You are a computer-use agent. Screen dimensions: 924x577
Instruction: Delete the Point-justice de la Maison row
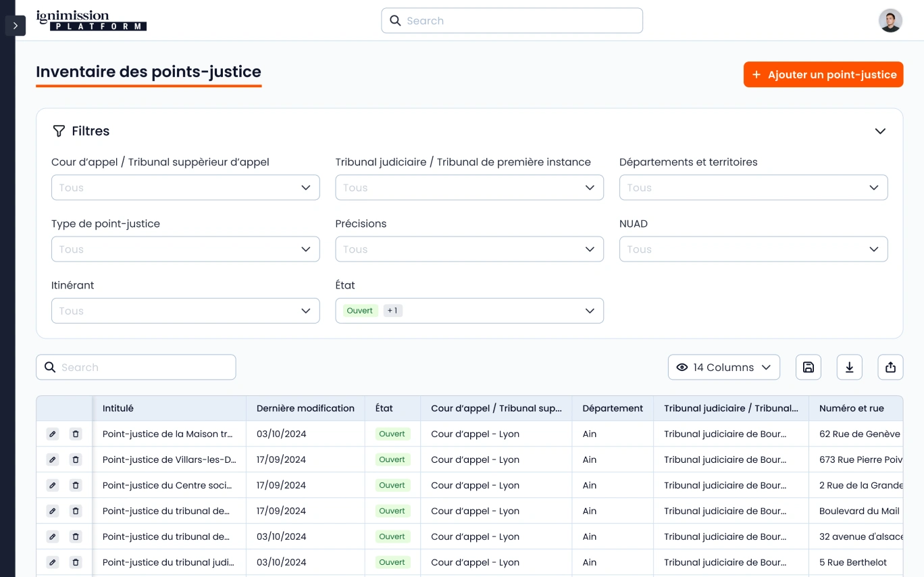click(x=76, y=434)
